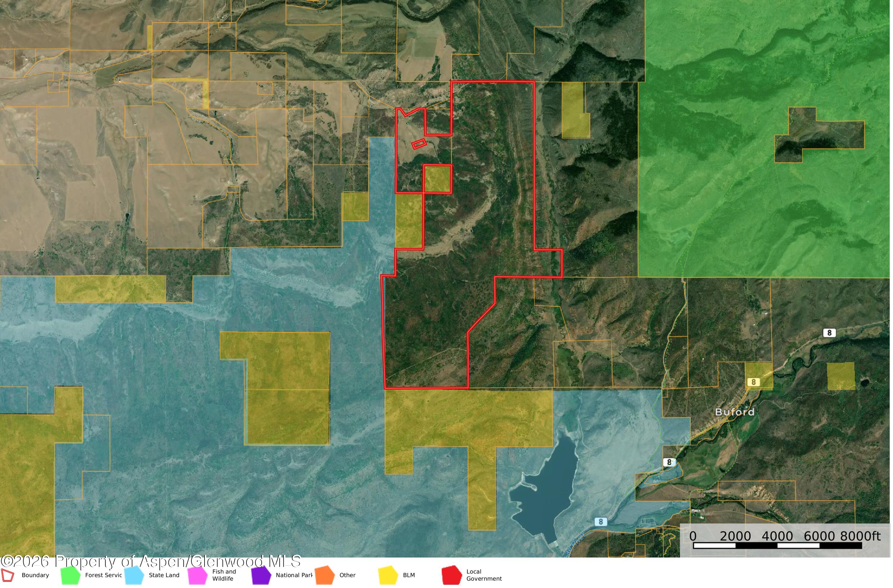
Task: Click the orange Other legend icon
Action: pos(325,576)
